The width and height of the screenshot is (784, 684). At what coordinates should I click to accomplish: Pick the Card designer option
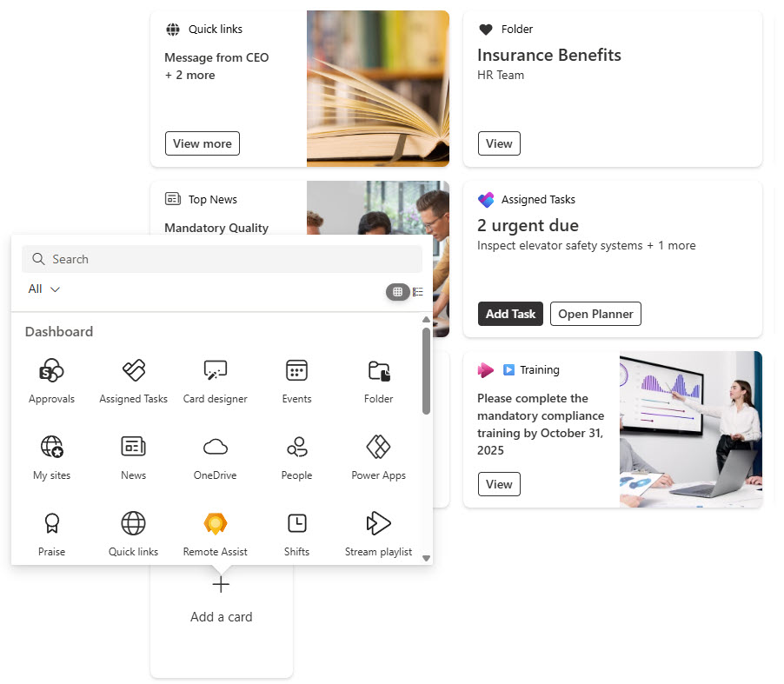click(x=215, y=381)
